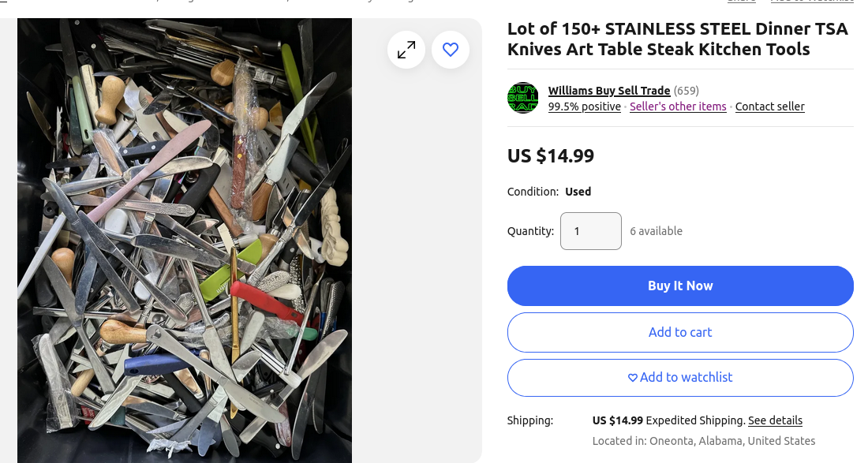Click the "6 available" stock text
This screenshot has height=463, width=868.
(656, 231)
